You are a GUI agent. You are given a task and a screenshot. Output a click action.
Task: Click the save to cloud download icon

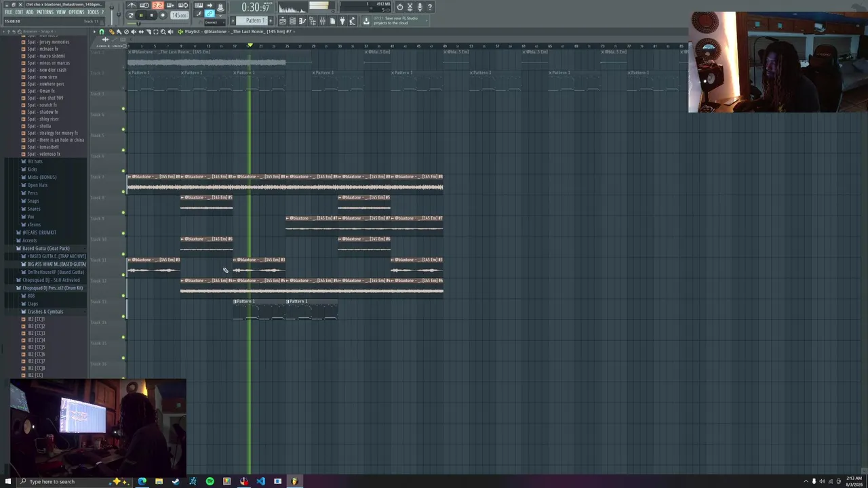(x=366, y=21)
